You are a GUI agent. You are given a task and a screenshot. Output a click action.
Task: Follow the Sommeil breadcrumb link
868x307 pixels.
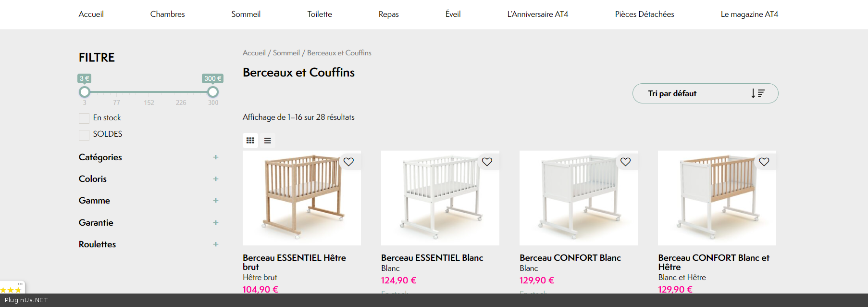coord(286,53)
